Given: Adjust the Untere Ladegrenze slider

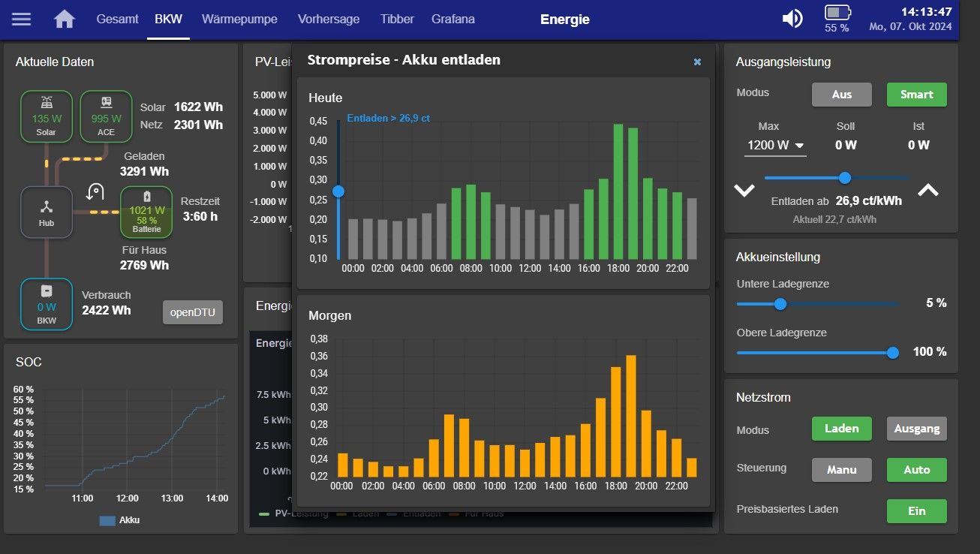Looking at the screenshot, I should pyautogui.click(x=818, y=304).
